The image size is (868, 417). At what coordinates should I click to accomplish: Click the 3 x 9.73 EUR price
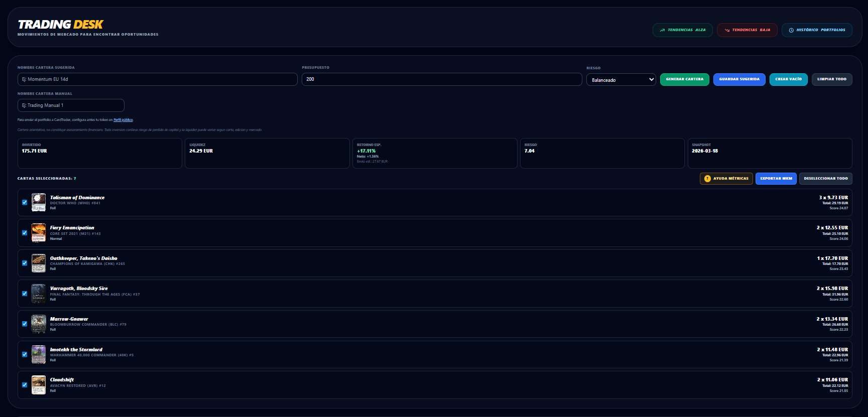(833, 198)
